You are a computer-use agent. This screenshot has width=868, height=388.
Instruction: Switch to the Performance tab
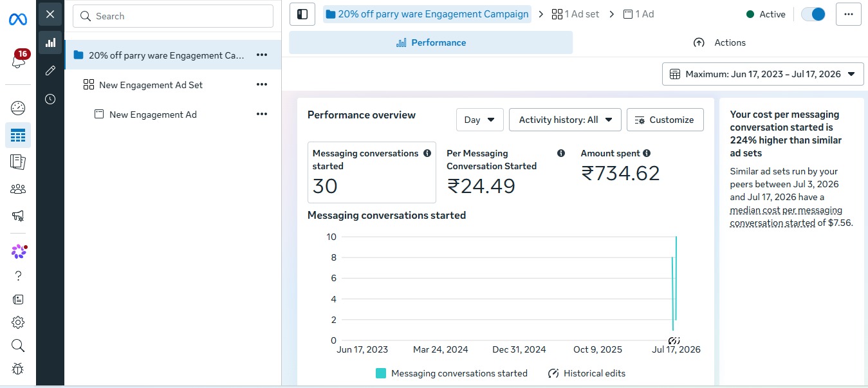(x=430, y=42)
